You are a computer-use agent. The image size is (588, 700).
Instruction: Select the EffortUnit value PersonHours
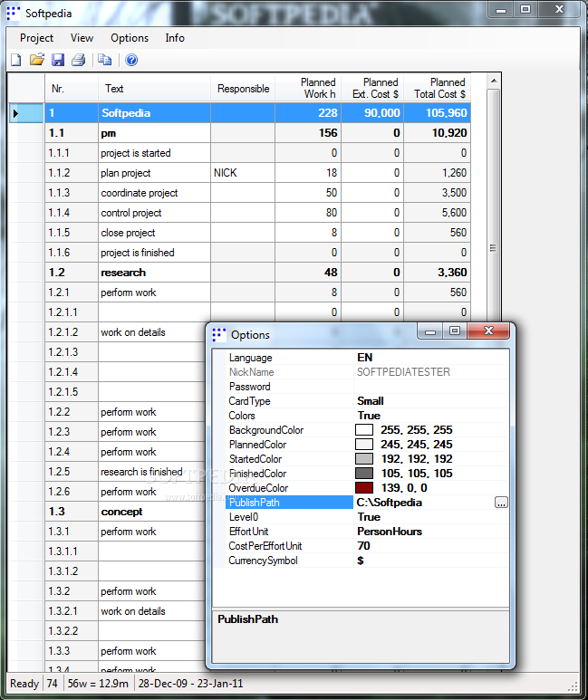tap(431, 532)
